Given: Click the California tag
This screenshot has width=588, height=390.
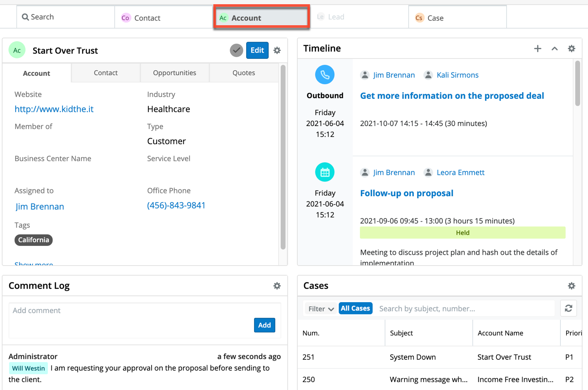Looking at the screenshot, I should click(x=34, y=240).
